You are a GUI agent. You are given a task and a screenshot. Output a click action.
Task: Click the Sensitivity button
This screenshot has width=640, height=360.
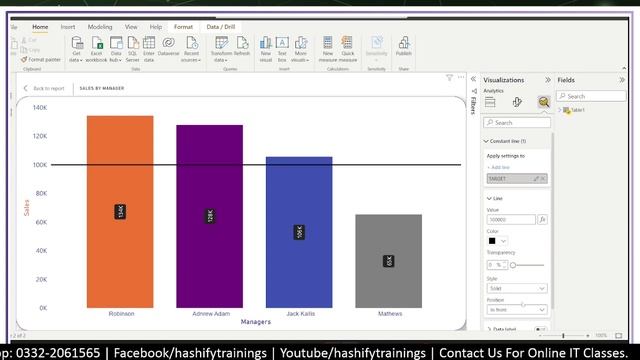point(376,49)
